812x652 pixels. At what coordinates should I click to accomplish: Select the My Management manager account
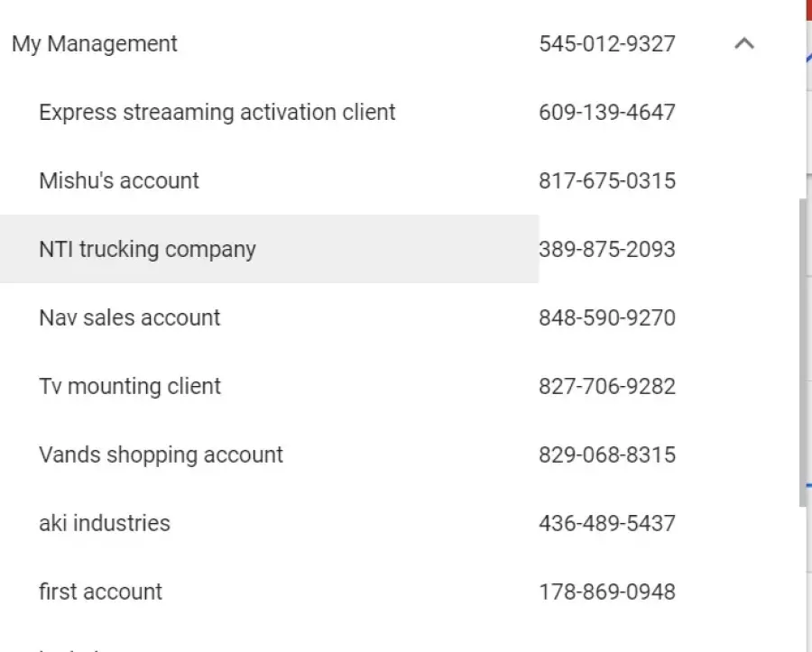point(95,43)
